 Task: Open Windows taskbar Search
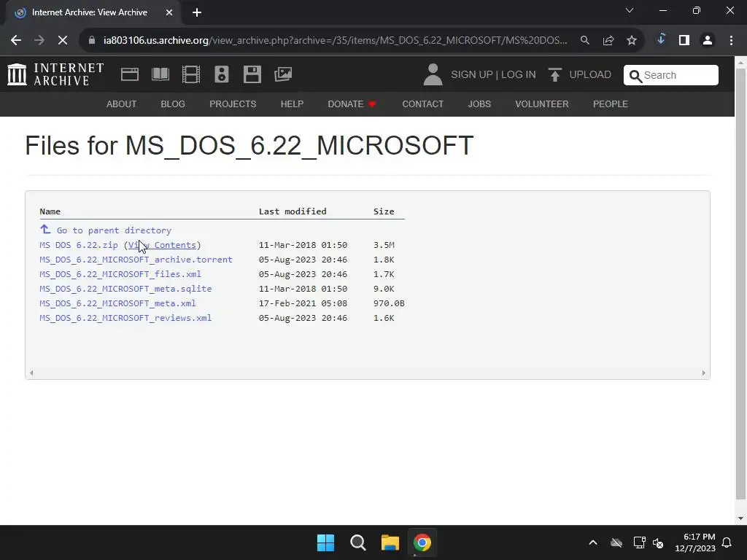point(357,542)
